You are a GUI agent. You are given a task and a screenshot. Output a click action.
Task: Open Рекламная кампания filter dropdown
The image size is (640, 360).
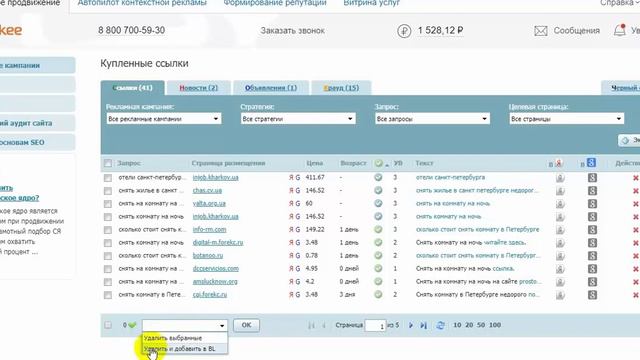pyautogui.click(x=164, y=119)
